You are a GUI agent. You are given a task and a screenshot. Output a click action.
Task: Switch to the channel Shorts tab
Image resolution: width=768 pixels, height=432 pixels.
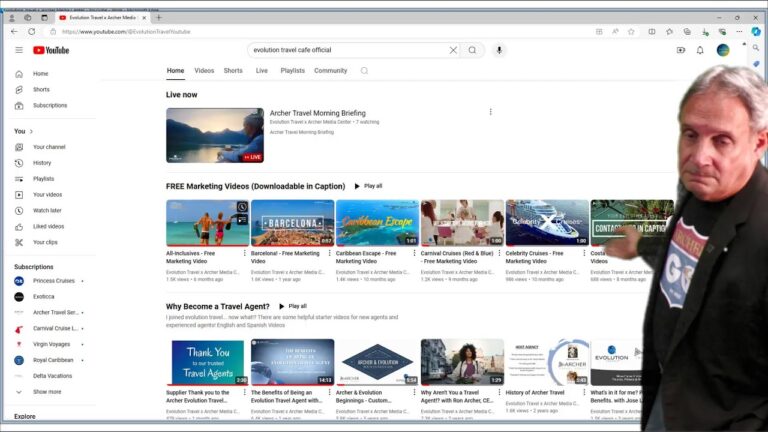point(233,71)
